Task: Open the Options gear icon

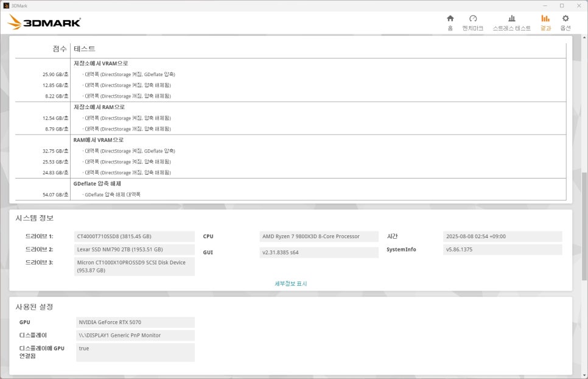Action: (x=565, y=18)
